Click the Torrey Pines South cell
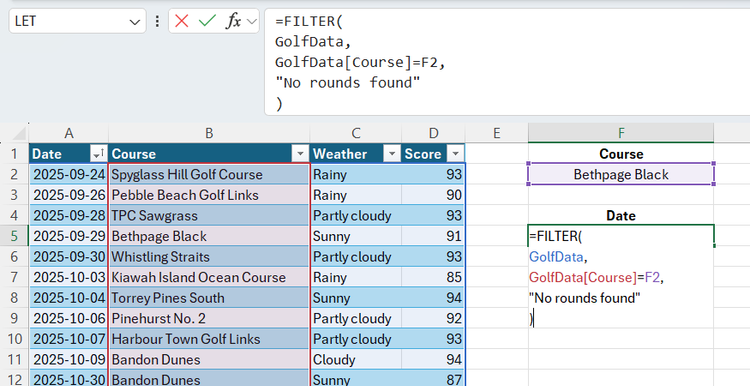 coord(209,298)
